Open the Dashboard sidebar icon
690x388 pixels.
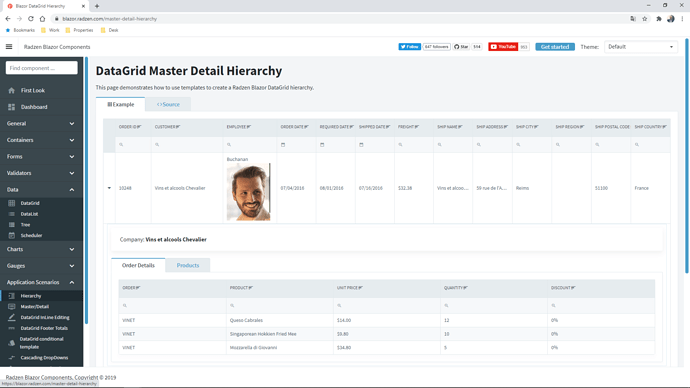(x=11, y=107)
